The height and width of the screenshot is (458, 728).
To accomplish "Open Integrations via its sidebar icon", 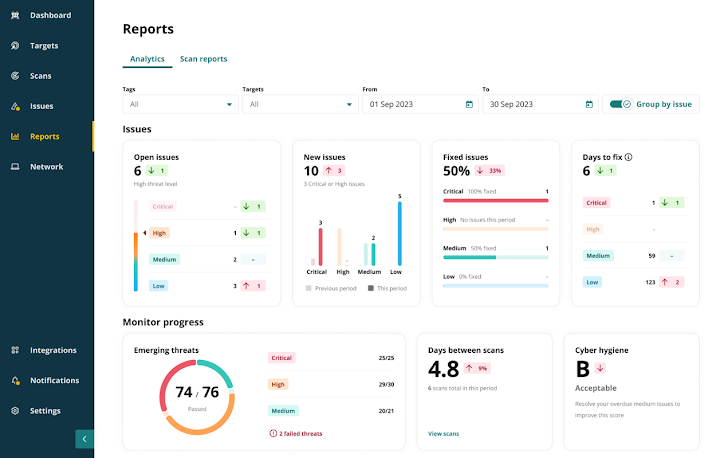I will tap(15, 351).
